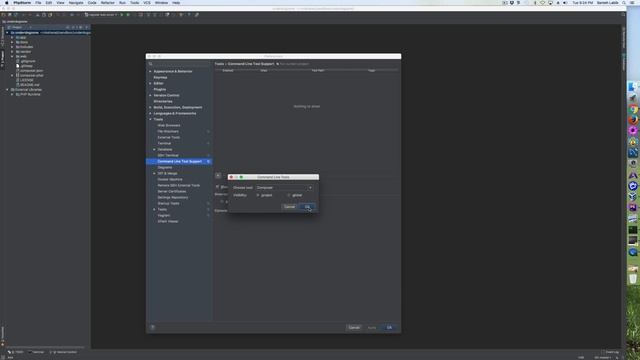Click OK button in Preferences window
The image size is (640, 360).
coord(389,327)
